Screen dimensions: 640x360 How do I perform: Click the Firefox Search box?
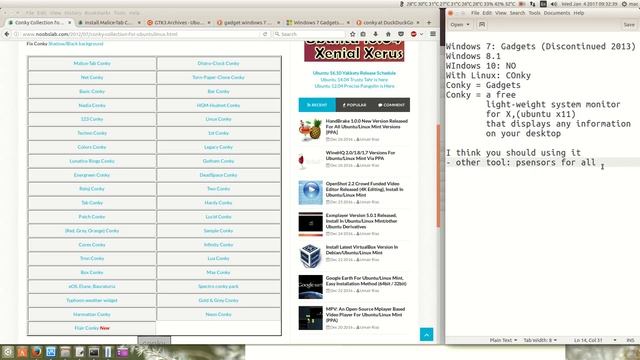309,34
